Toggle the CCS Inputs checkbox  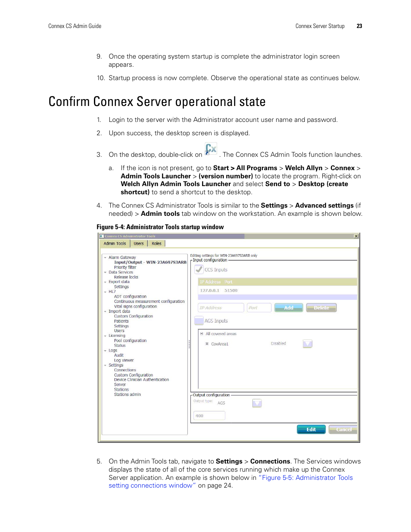click(199, 270)
